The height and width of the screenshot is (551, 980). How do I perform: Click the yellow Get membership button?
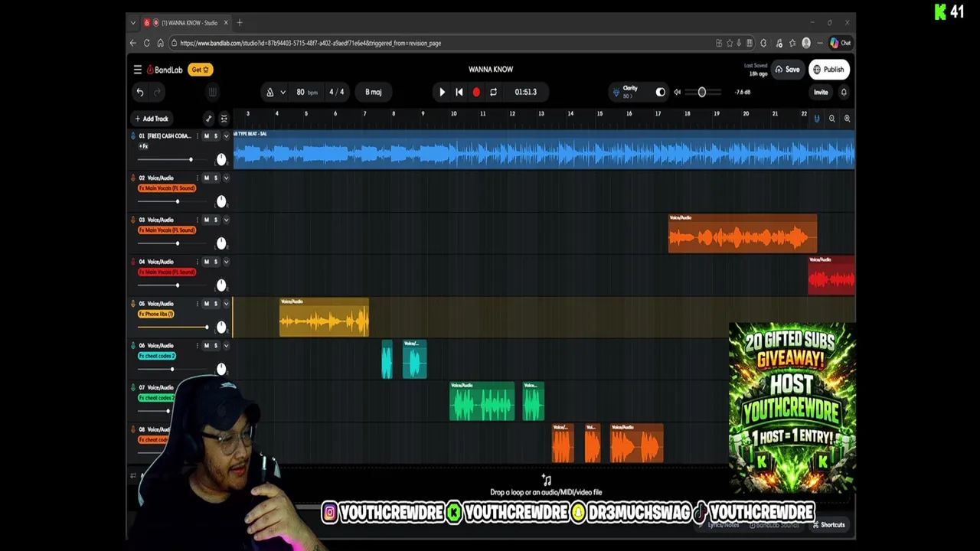click(200, 70)
